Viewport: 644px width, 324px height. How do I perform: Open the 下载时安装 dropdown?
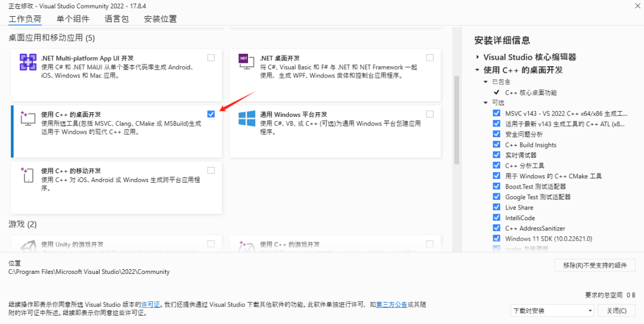[552, 310]
